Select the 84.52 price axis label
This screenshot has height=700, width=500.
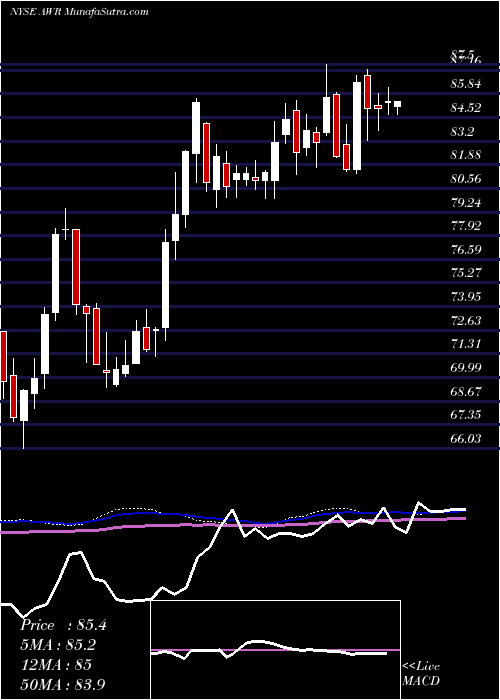[466, 108]
